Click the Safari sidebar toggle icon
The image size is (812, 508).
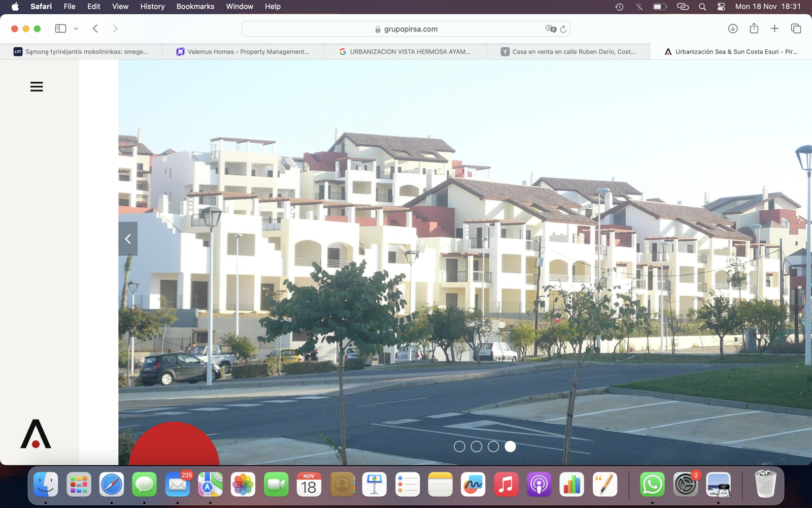click(x=60, y=28)
